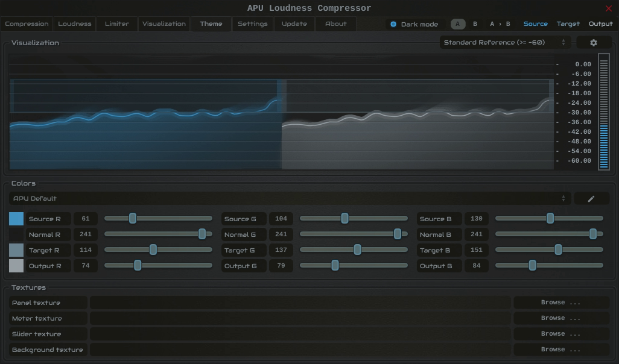Screen dimensions: 619x364
Task: Click the Source color swatch
Action: 16,219
